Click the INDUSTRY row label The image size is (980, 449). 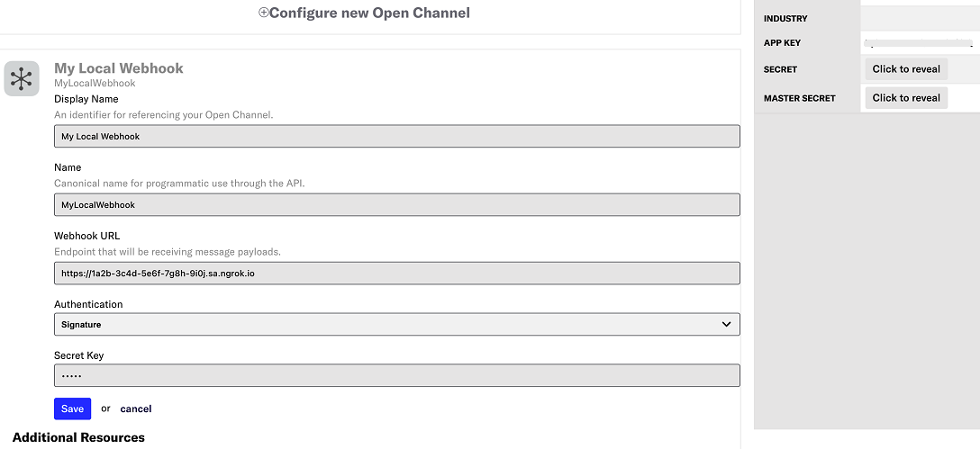point(785,19)
